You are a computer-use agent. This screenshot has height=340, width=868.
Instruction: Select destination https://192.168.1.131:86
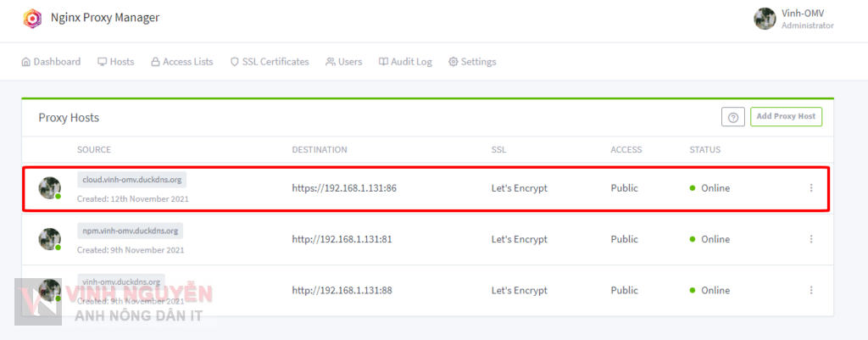point(344,188)
